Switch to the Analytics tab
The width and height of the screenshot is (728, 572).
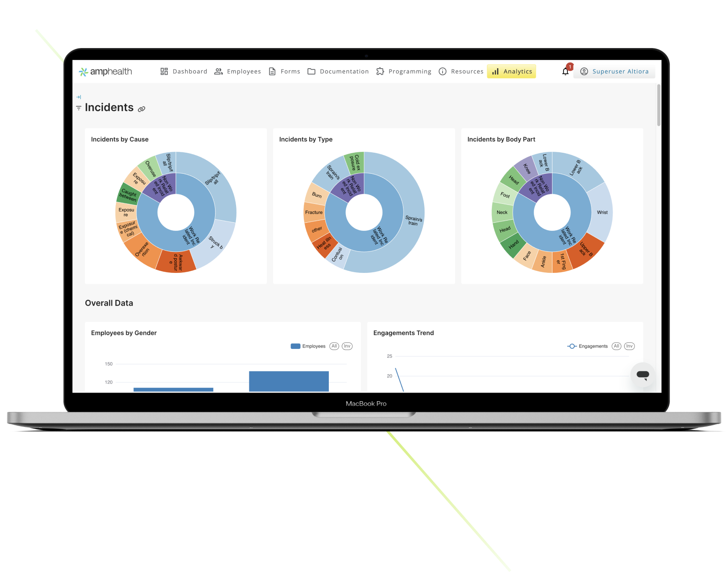512,72
